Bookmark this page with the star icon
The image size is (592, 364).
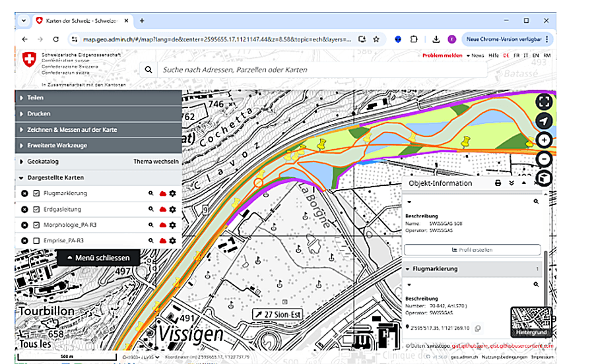point(376,39)
